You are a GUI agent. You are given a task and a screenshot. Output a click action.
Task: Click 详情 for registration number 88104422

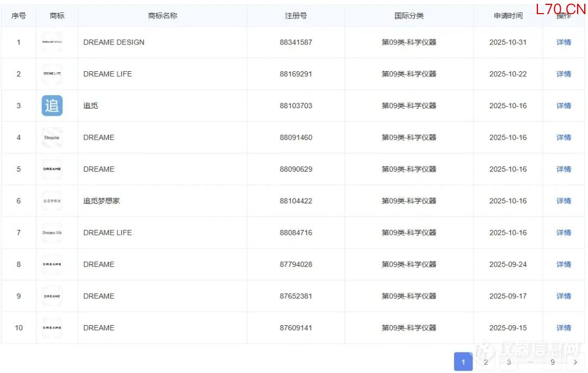coord(563,201)
